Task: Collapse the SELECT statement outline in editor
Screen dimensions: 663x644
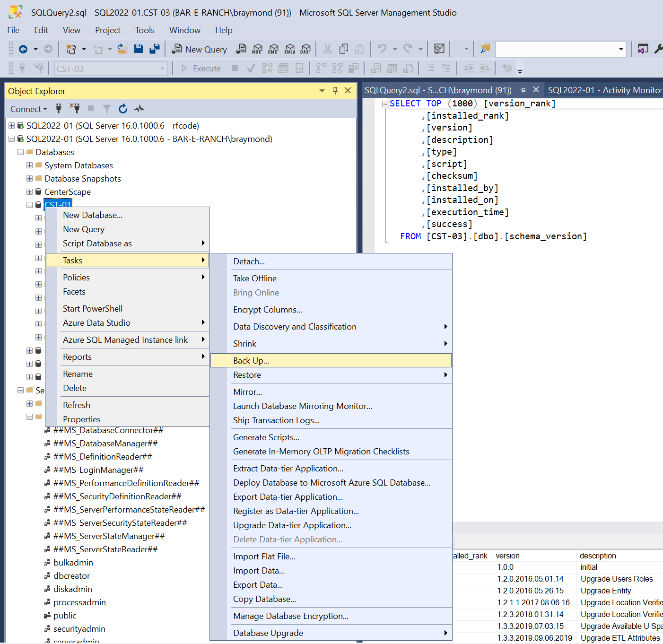Action: point(385,104)
